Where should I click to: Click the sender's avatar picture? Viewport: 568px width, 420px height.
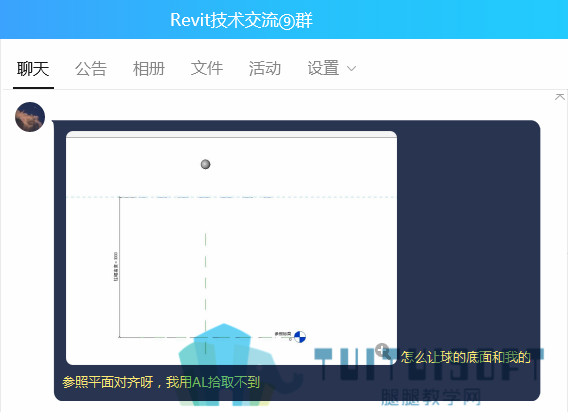pos(30,117)
